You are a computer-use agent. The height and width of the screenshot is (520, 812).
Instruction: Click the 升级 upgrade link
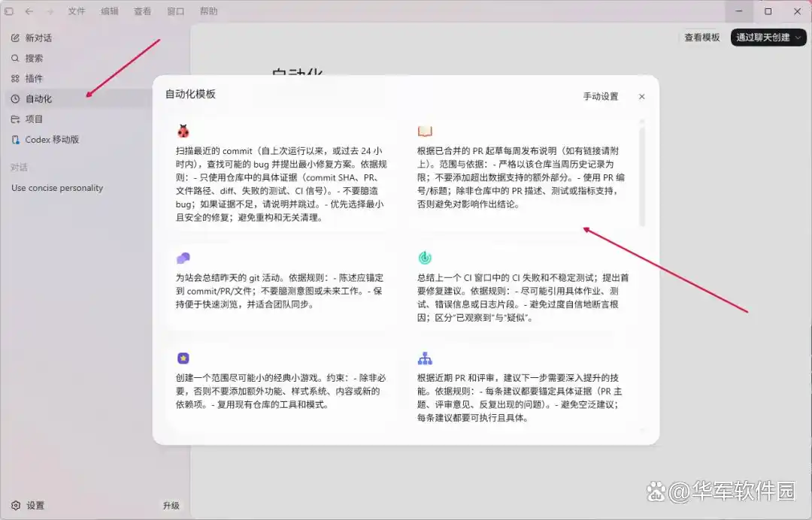coord(171,506)
